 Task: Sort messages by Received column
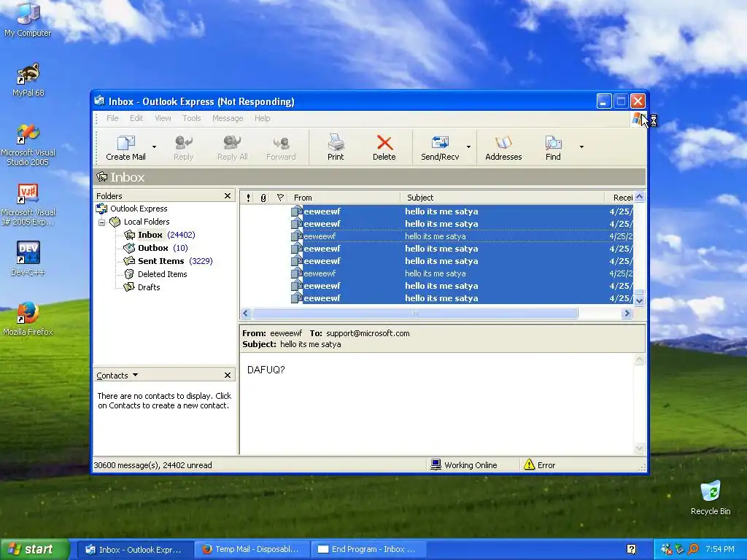tap(619, 198)
